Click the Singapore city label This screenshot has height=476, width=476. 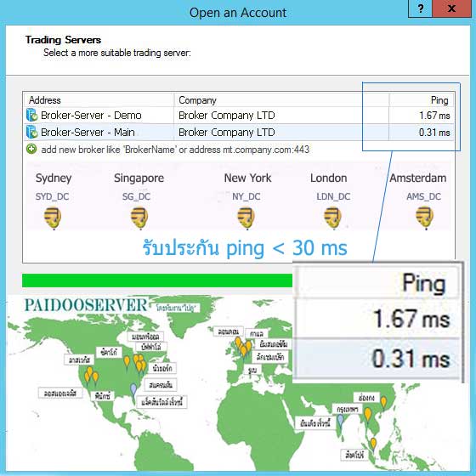click(x=139, y=178)
